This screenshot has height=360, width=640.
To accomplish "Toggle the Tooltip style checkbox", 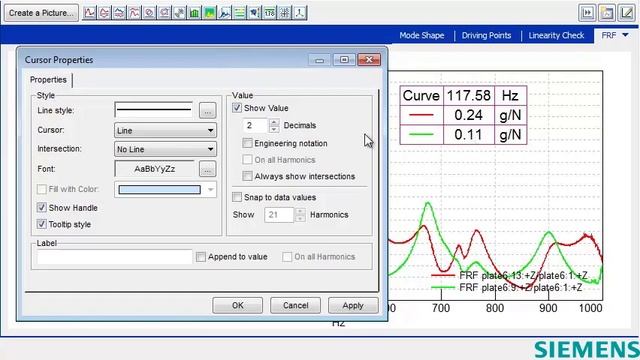I will pos(41,224).
